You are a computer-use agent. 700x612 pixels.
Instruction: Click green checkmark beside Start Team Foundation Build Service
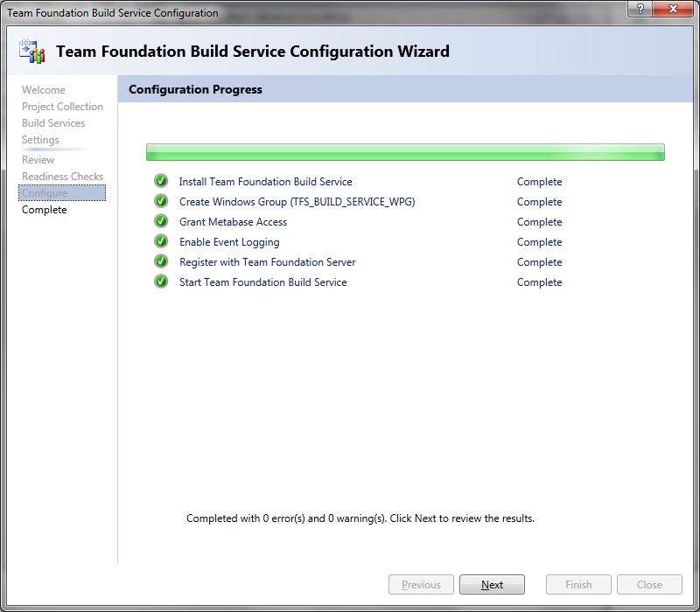point(161,282)
